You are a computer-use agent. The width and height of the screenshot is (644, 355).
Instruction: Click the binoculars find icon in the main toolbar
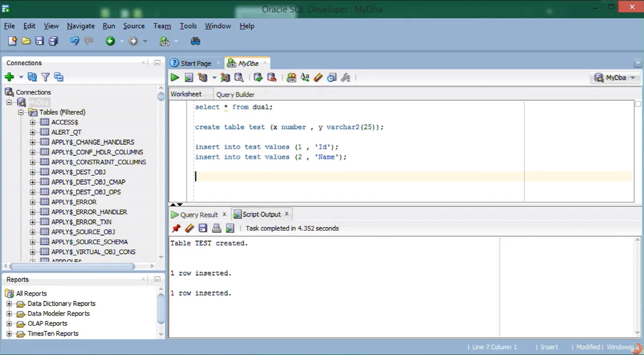(x=195, y=41)
